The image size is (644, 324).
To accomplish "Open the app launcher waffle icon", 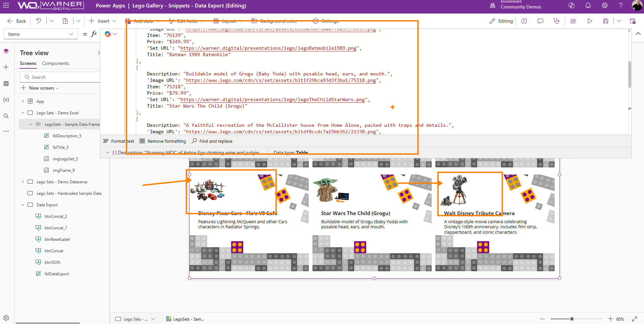I will coord(6,5).
